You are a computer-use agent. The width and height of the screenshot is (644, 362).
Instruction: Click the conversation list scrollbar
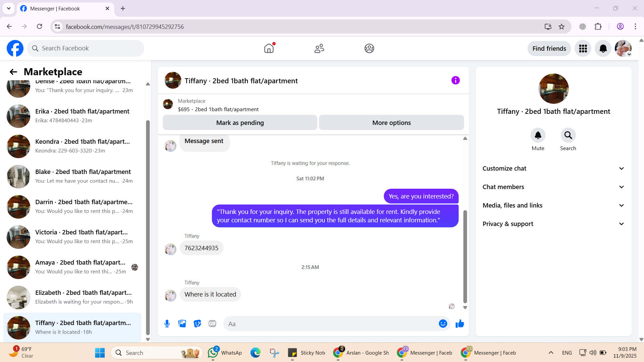[x=148, y=228]
